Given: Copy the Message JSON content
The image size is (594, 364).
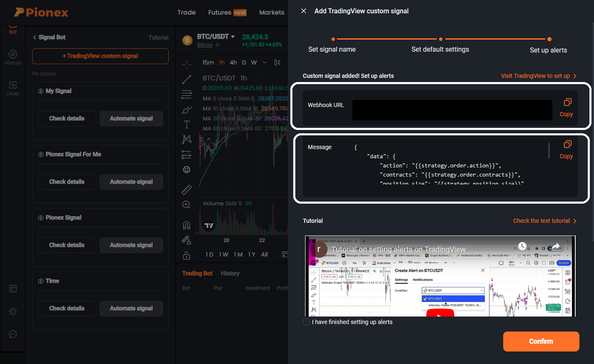Looking at the screenshot, I should coord(566,150).
